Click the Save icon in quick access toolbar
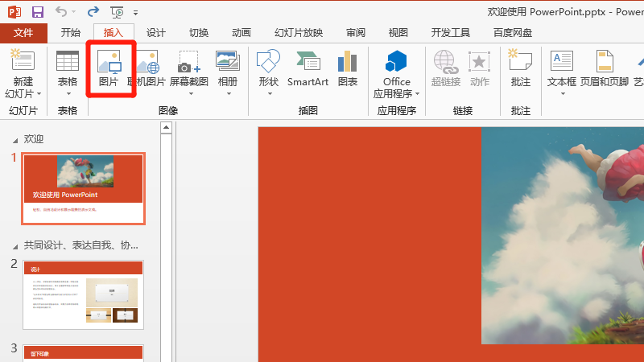This screenshot has height=362, width=644. pos(37,12)
